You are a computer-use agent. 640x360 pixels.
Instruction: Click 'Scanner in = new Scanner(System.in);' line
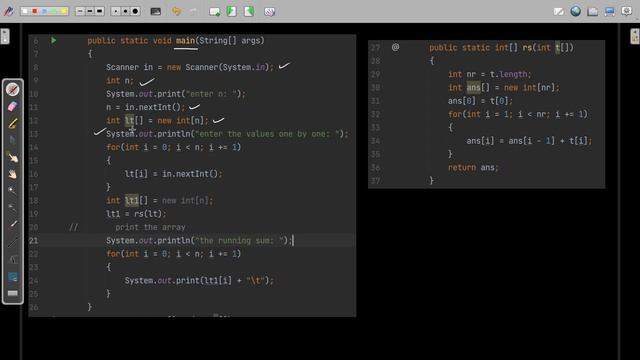[x=190, y=67]
